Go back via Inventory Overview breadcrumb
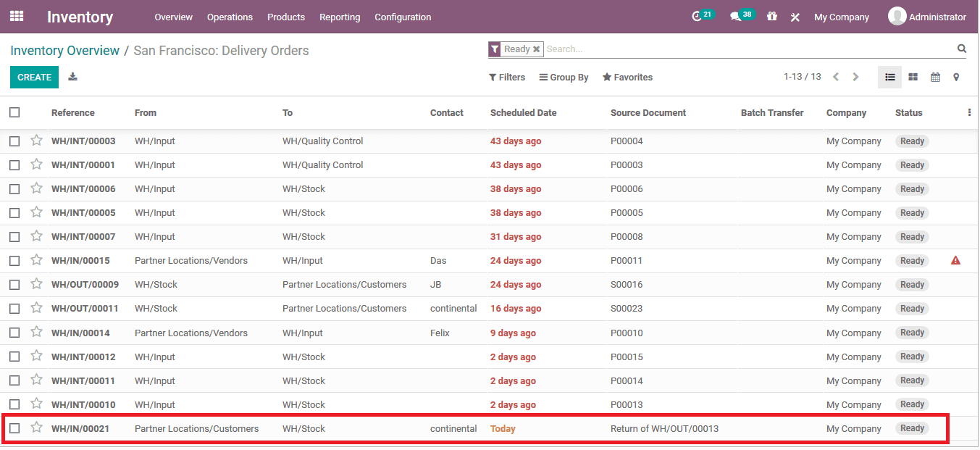 [64, 50]
